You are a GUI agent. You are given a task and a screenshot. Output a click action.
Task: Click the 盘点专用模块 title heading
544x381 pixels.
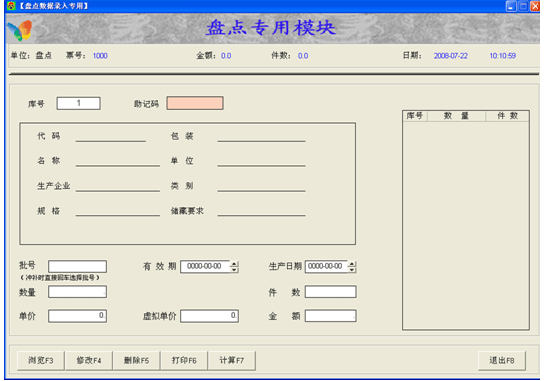[271, 27]
